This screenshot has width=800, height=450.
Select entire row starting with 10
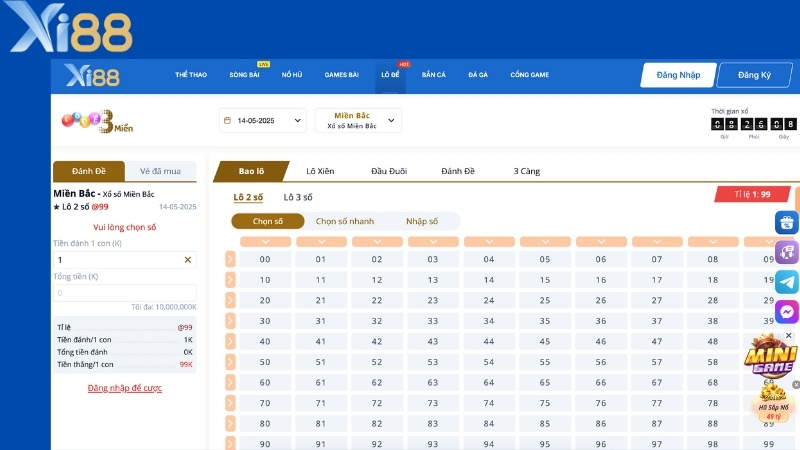pos(230,280)
